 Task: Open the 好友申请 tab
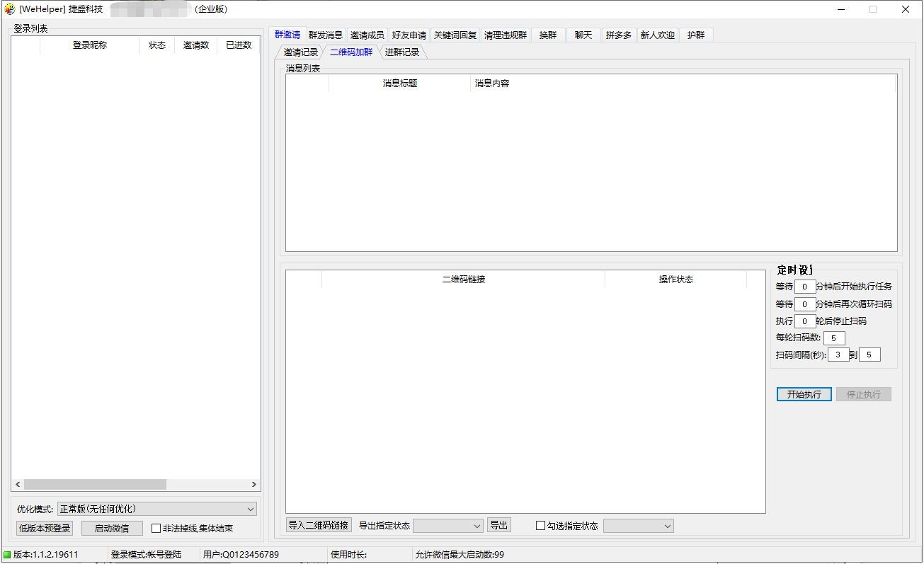coord(408,34)
